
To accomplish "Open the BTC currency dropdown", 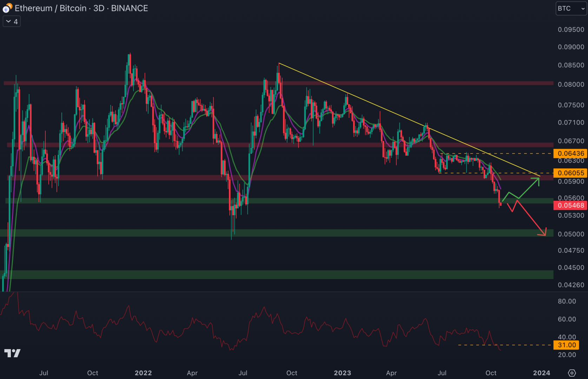I will point(571,8).
